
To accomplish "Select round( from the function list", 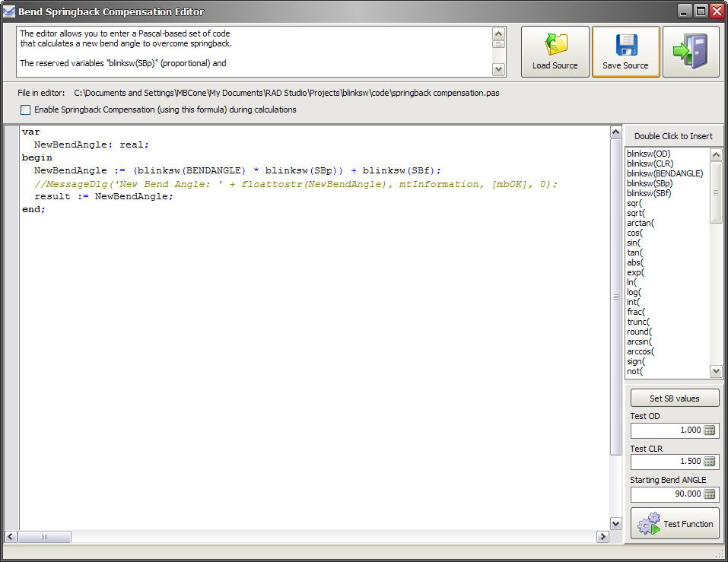I will [x=639, y=332].
